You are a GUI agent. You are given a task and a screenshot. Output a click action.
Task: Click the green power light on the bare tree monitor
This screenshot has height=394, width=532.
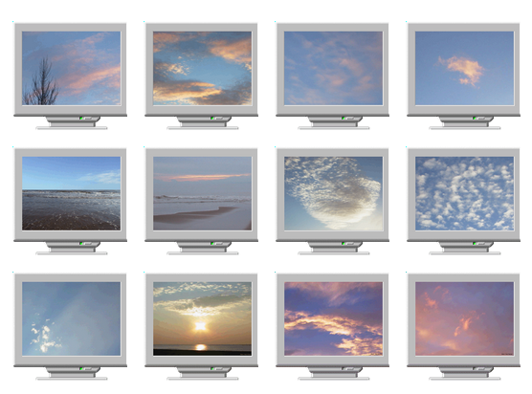point(81,118)
